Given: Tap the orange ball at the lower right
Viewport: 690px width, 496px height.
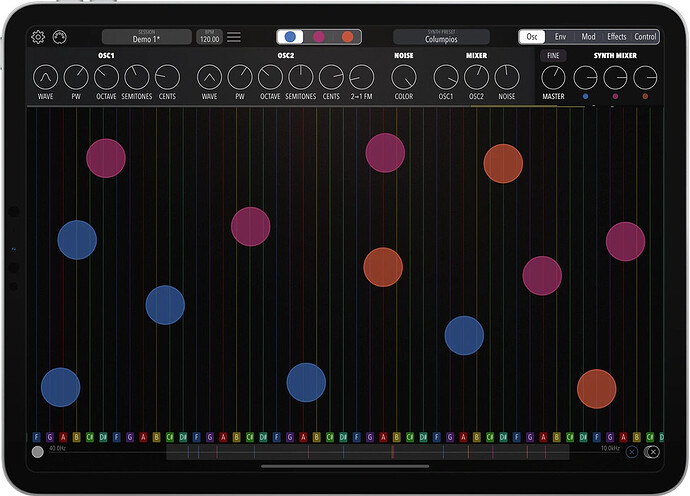Looking at the screenshot, I should (597, 389).
